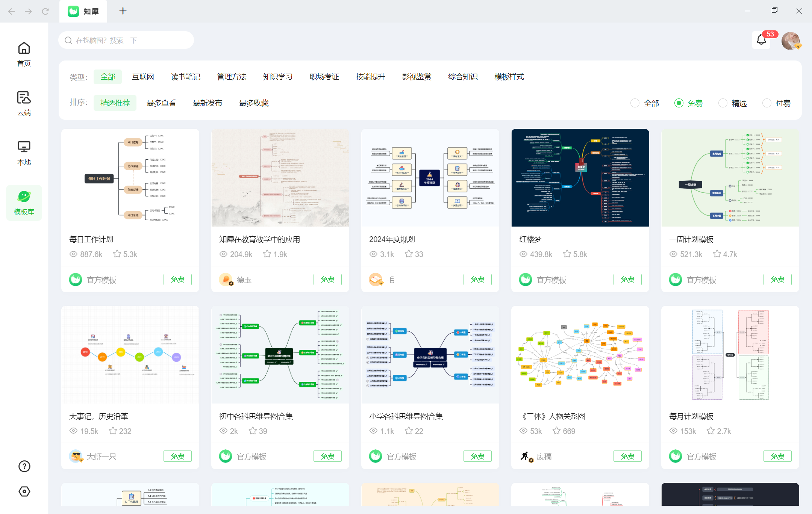
Task: Open the help question mark icon
Action: point(24,466)
